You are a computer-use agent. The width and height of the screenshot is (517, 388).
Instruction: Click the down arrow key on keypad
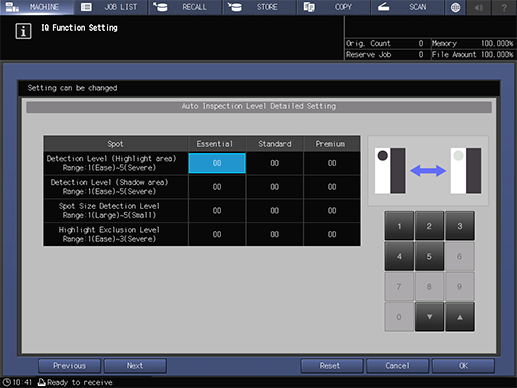[x=429, y=317]
